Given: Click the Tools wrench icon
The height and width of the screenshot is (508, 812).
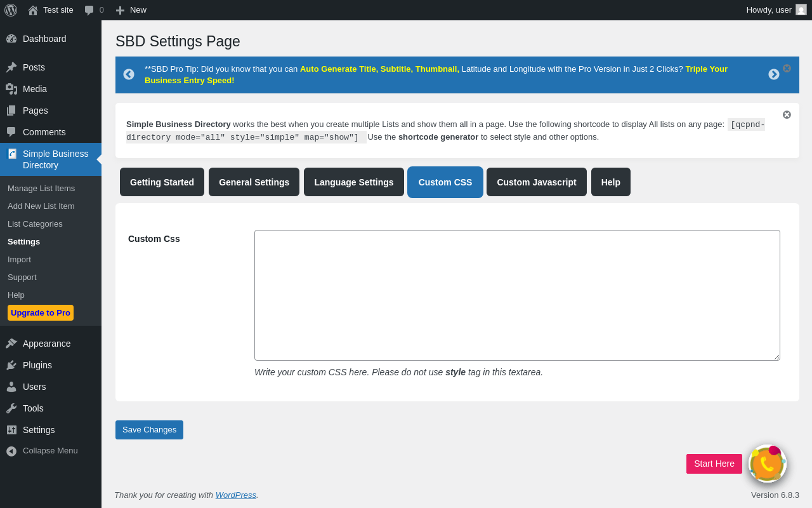Looking at the screenshot, I should pyautogui.click(x=11, y=408).
